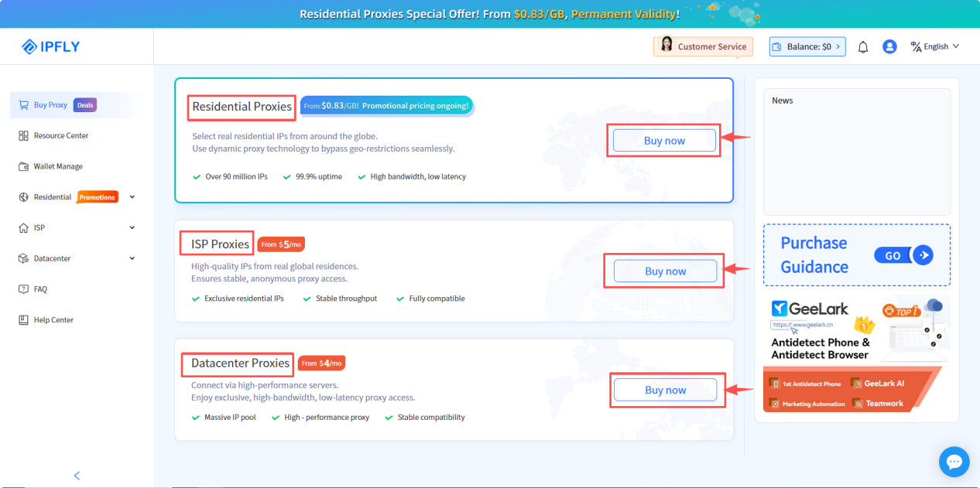Expand the Residential sidebar submenu
This screenshot has width=980, height=488.
pyautogui.click(x=132, y=197)
